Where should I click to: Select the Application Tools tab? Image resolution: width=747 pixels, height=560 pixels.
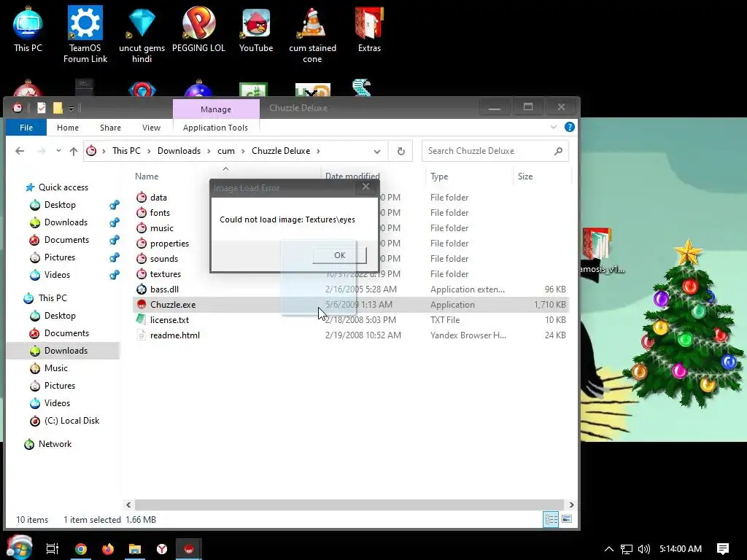click(215, 128)
